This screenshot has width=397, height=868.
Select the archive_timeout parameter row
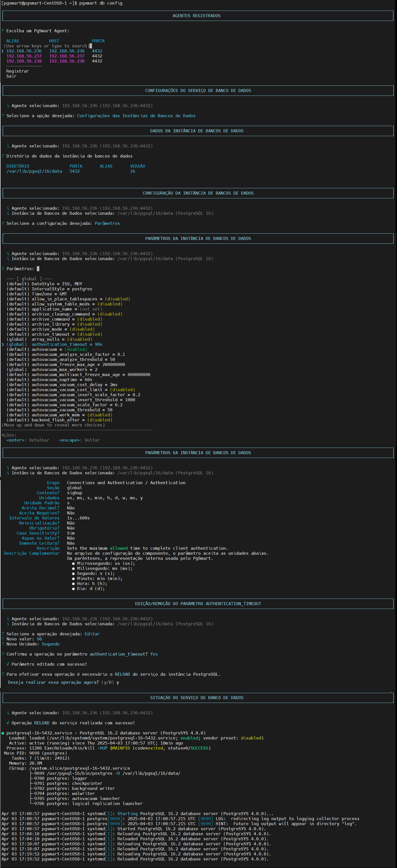(x=54, y=334)
